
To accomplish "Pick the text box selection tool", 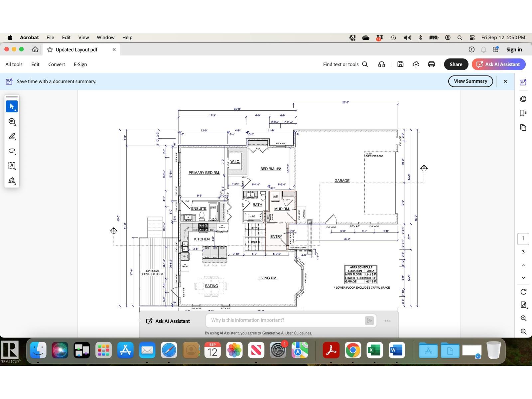I will [x=12, y=166].
